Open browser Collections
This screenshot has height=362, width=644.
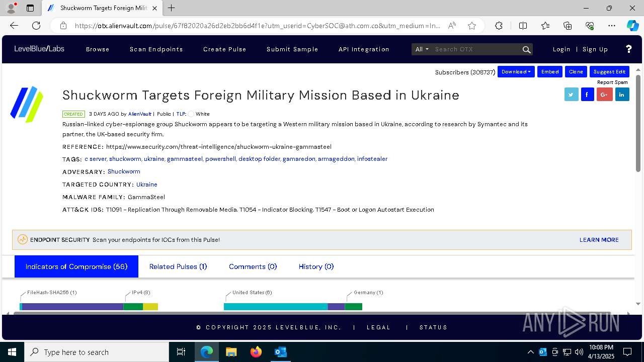568,26
